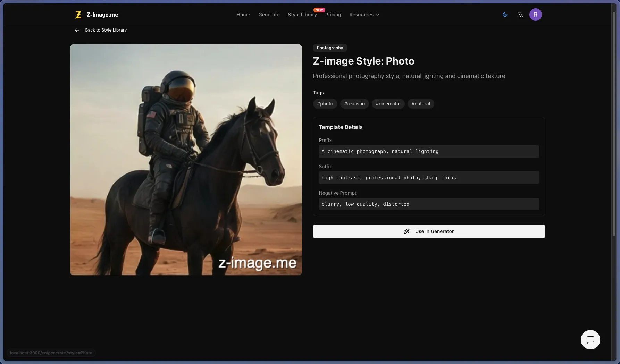Viewport: 620px width, 364px height.
Task: Click the back arrow icon
Action: (x=77, y=30)
